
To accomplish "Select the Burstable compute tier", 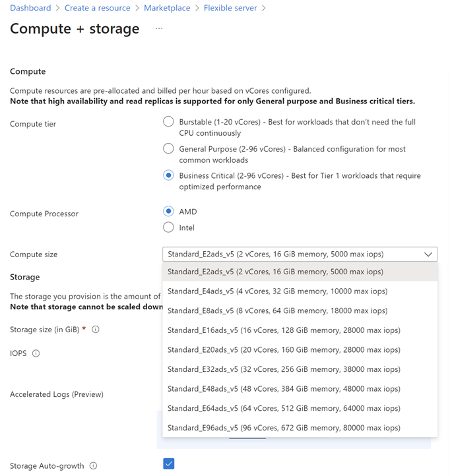I will pyautogui.click(x=169, y=122).
